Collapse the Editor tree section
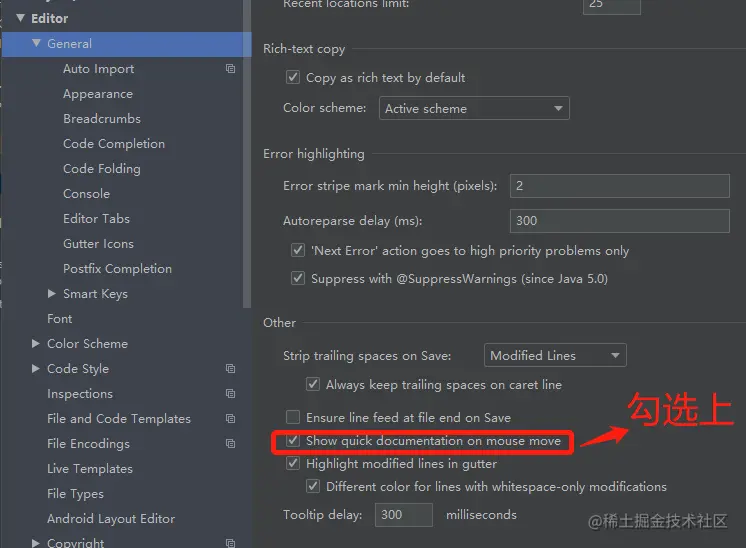 click(20, 18)
